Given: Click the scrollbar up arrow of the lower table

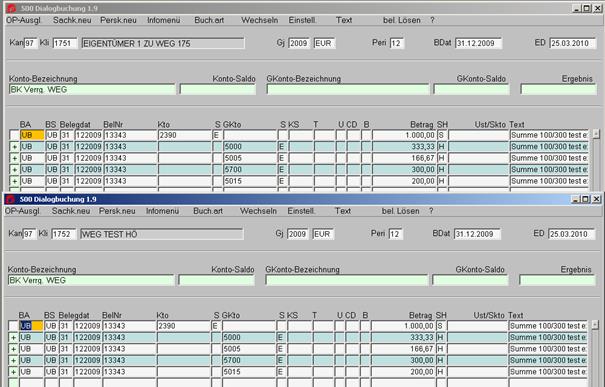Looking at the screenshot, I should tap(595, 325).
